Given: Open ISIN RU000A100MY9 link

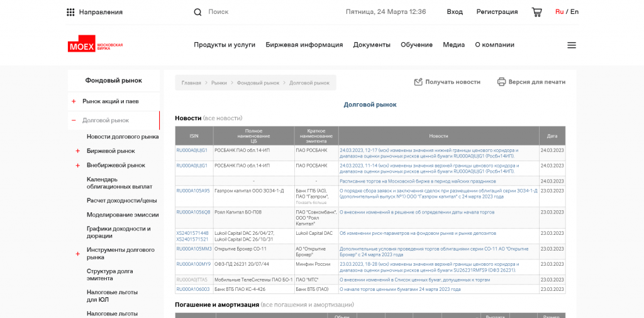Looking at the screenshot, I should click(x=194, y=264).
